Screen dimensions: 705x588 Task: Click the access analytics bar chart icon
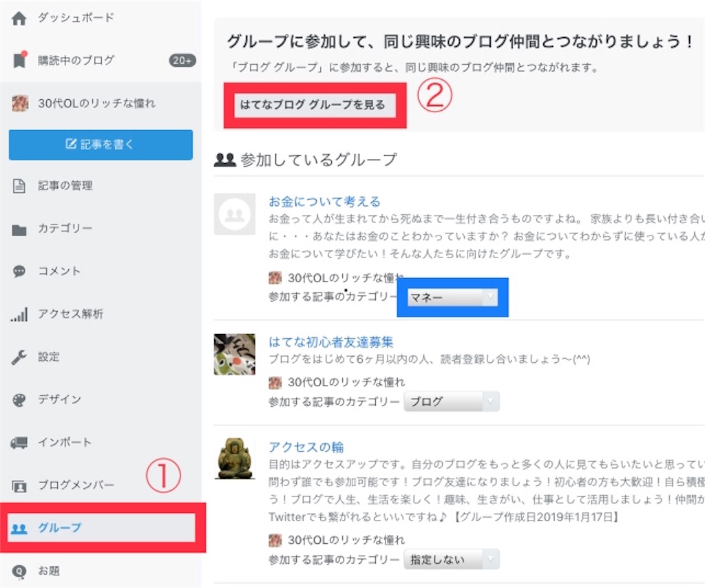click(x=19, y=314)
